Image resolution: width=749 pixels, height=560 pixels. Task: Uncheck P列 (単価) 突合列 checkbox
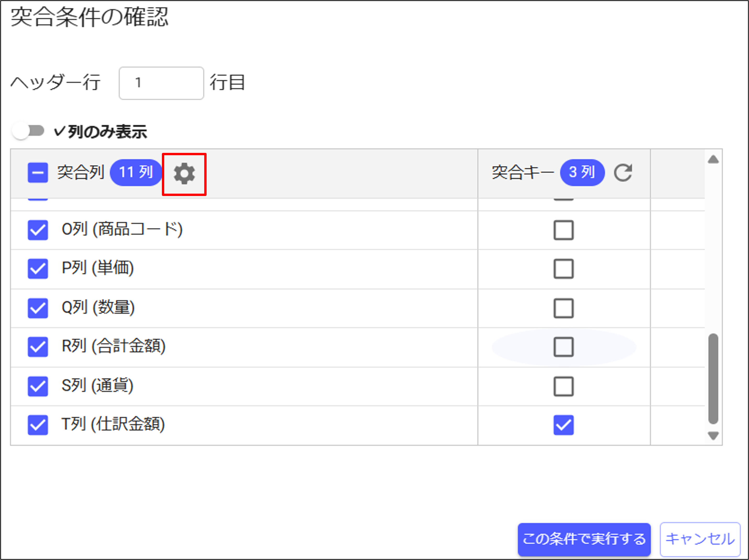click(38, 269)
